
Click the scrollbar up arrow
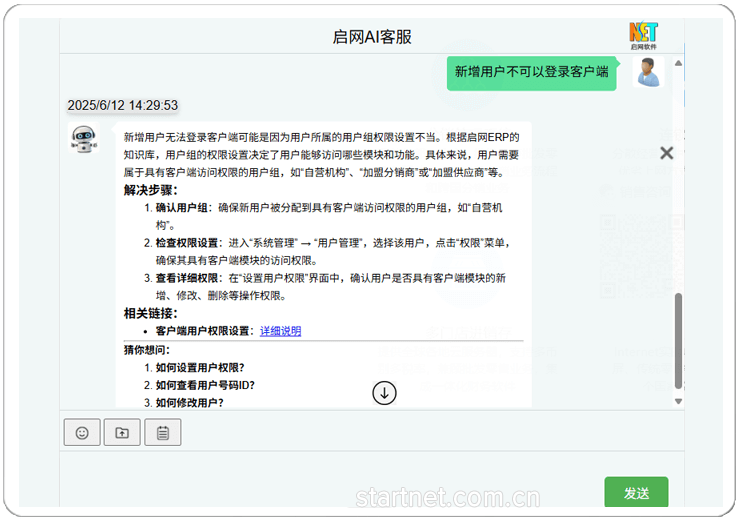678,63
